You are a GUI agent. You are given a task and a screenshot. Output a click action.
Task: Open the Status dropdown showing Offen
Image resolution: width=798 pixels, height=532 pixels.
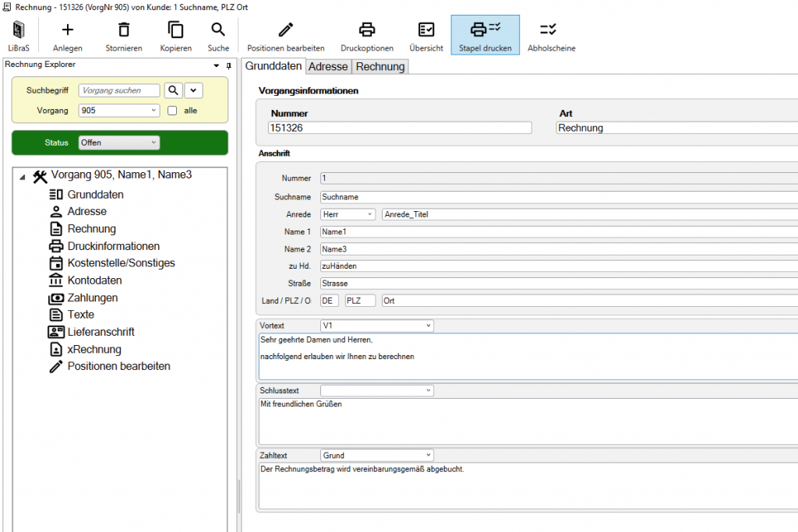[118, 143]
